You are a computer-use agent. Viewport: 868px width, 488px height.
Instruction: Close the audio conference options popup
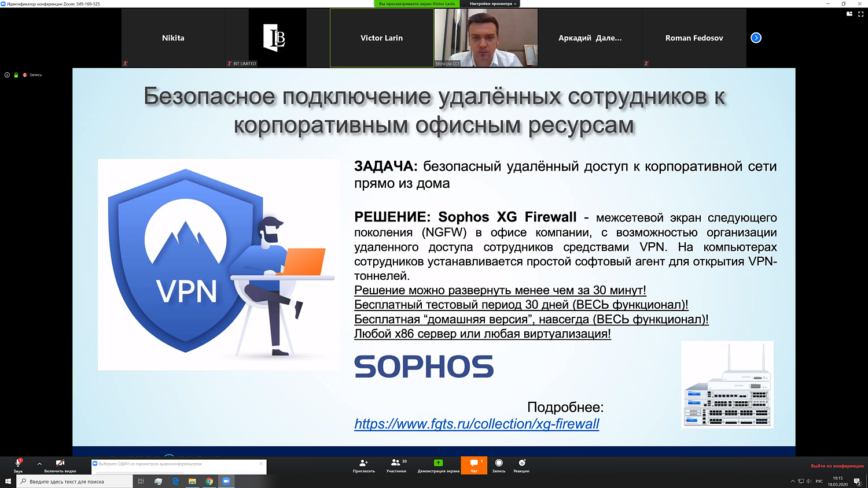pos(261,464)
